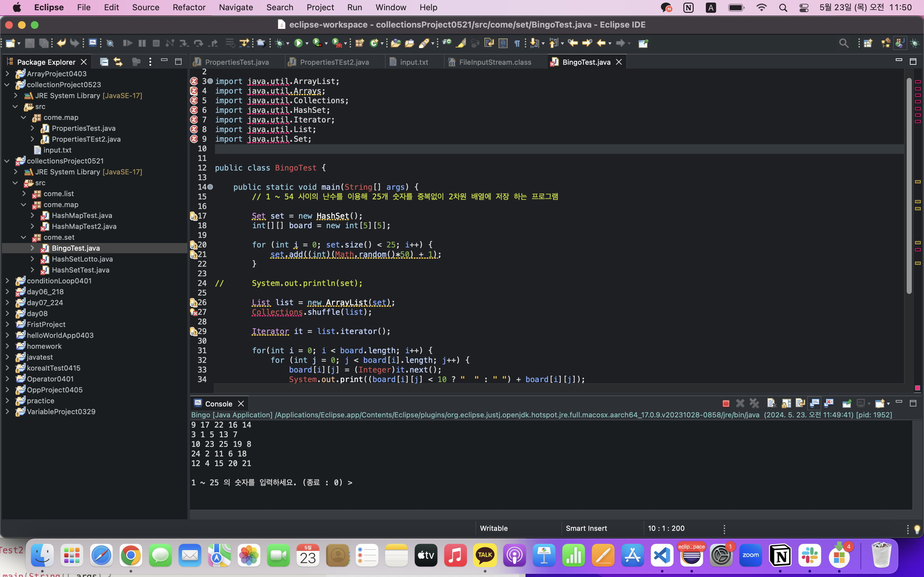Open the Refactor menu
The height and width of the screenshot is (577, 924).
click(x=189, y=7)
